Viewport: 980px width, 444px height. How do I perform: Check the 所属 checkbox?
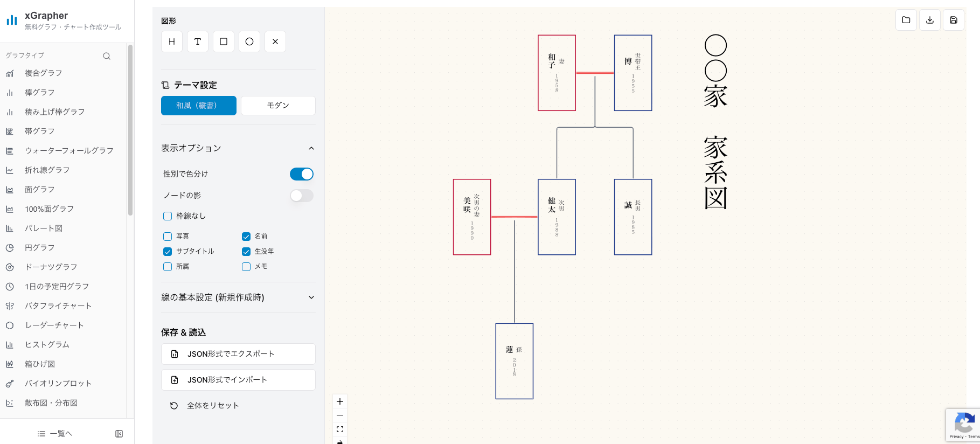tap(168, 267)
